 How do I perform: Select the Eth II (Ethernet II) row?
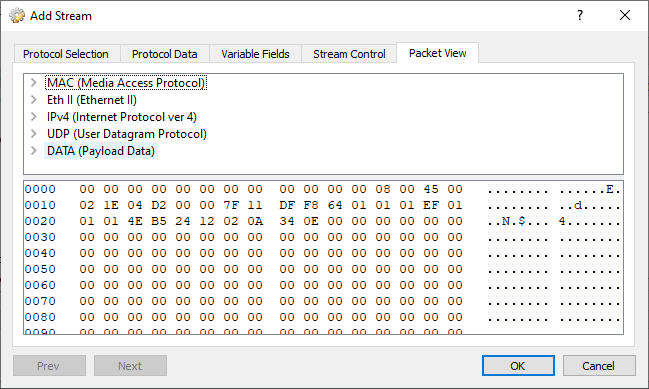tap(91, 100)
